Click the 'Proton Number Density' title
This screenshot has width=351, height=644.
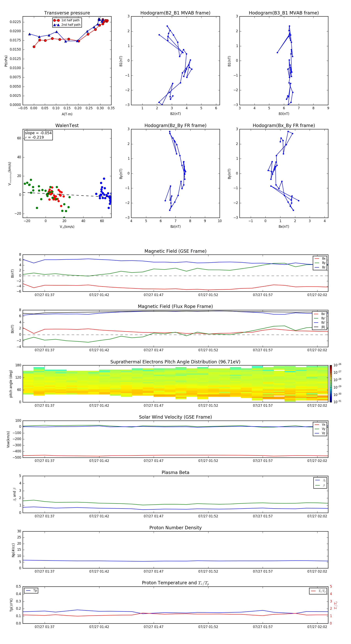(175, 528)
